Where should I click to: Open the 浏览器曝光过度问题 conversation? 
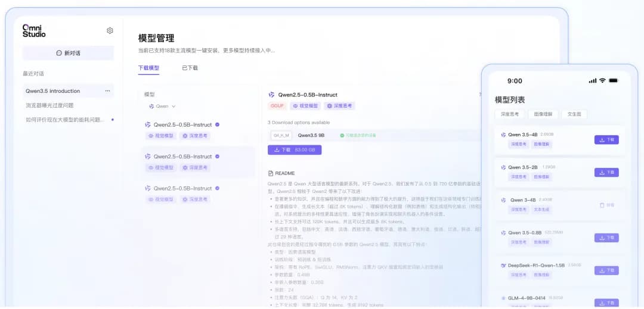[49, 105]
